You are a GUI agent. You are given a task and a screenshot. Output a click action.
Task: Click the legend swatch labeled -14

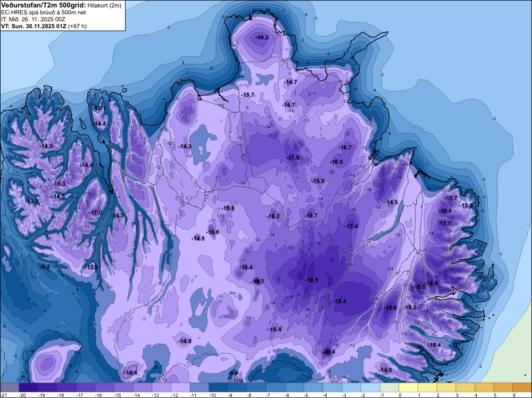coord(143,387)
